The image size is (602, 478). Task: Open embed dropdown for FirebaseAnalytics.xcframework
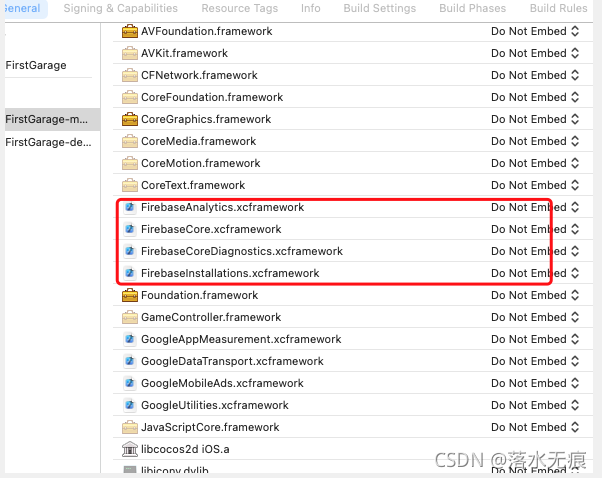[535, 207]
